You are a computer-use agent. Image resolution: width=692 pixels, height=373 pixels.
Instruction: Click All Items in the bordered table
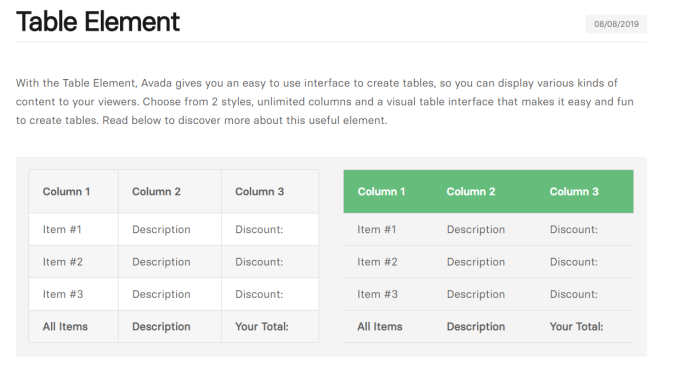tap(65, 327)
